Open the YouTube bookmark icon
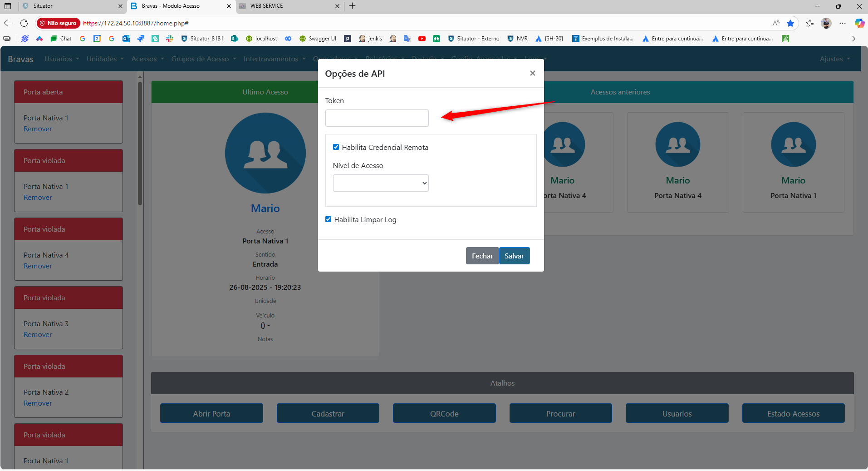The image size is (868, 471). pos(422,39)
